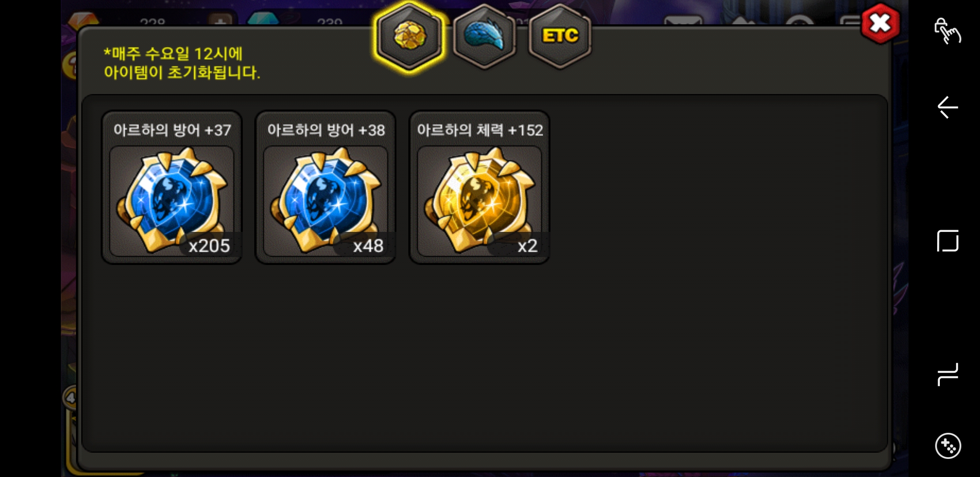This screenshot has height=477, width=980.
Task: Tap the gold medallion icon with x2
Action: (x=479, y=201)
